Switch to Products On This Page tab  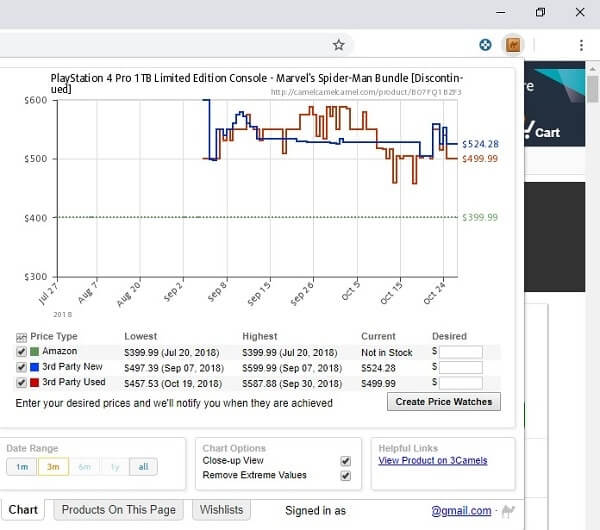point(119,510)
